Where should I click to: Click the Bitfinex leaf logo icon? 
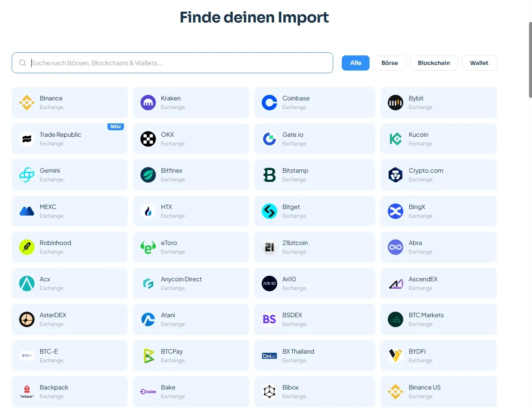click(x=148, y=175)
